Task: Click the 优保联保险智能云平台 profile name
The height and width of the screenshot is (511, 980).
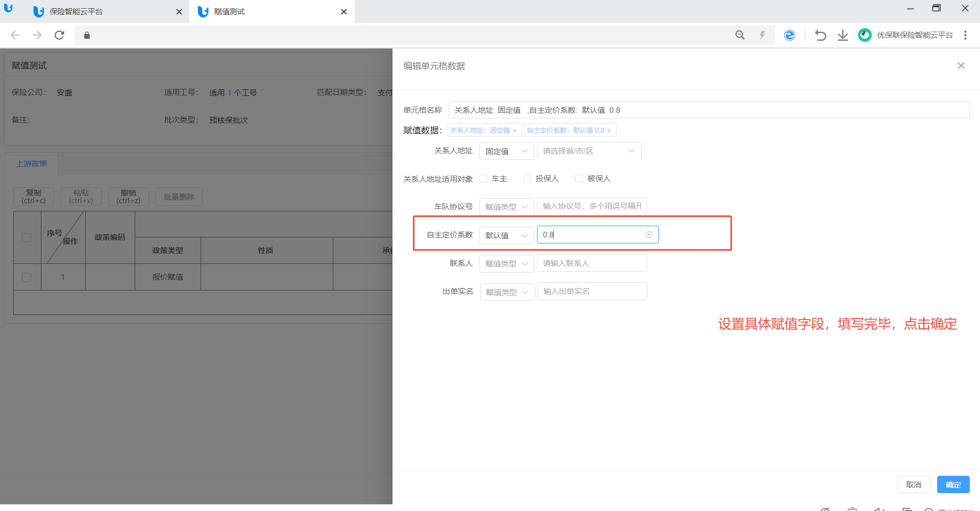Action: [915, 35]
